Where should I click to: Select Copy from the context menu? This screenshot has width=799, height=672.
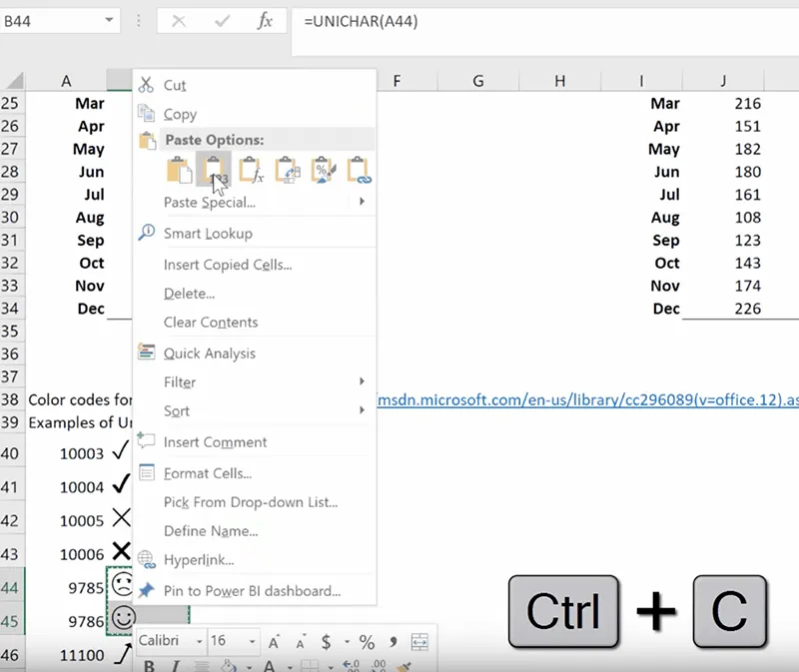(x=180, y=115)
